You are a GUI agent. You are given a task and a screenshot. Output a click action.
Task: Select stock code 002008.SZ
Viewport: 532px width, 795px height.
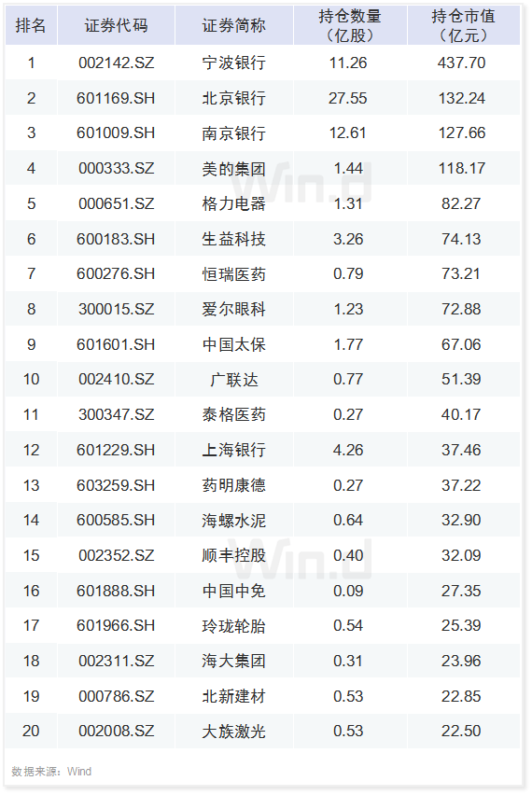[x=116, y=732]
